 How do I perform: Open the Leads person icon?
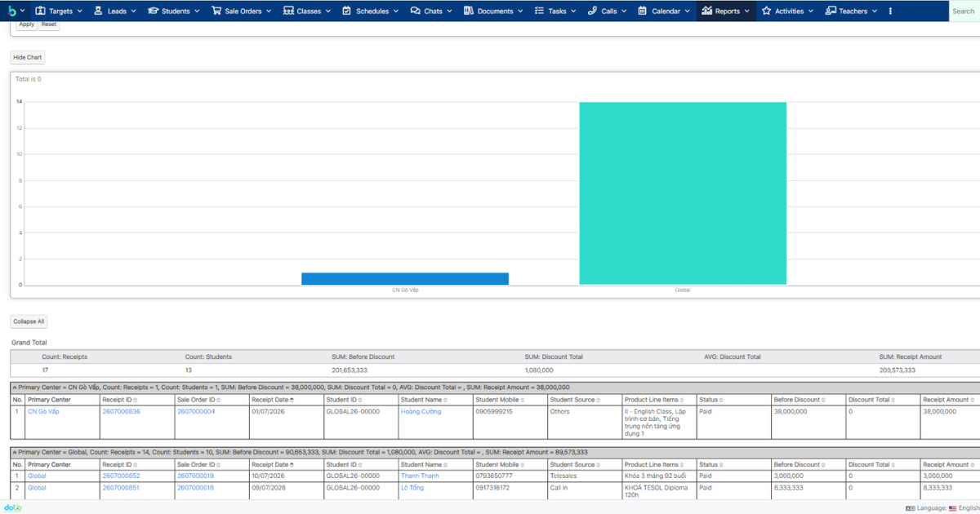pyautogui.click(x=98, y=11)
